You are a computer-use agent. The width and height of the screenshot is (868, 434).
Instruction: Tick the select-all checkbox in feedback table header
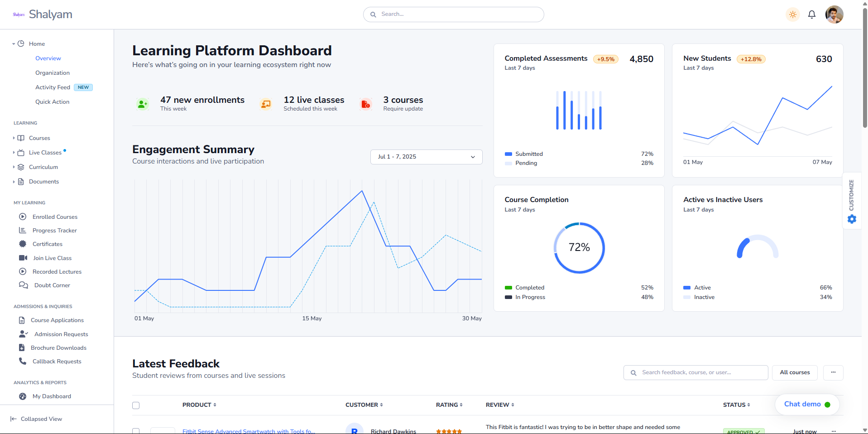click(136, 405)
